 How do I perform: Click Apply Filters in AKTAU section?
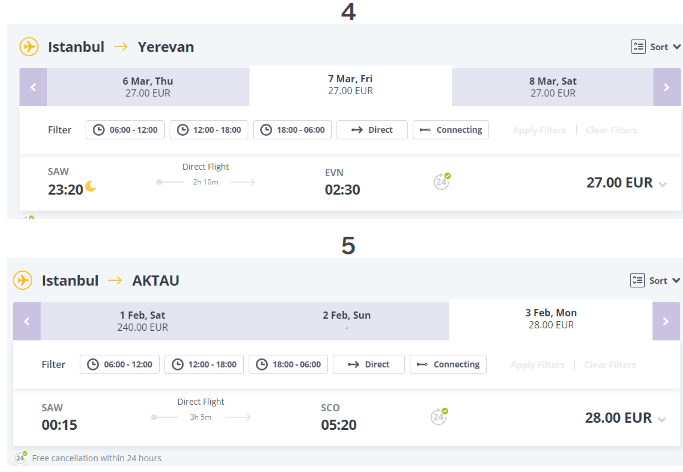coord(537,365)
